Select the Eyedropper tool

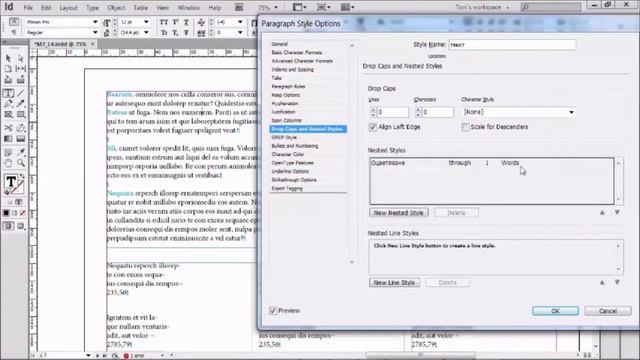coord(21,153)
